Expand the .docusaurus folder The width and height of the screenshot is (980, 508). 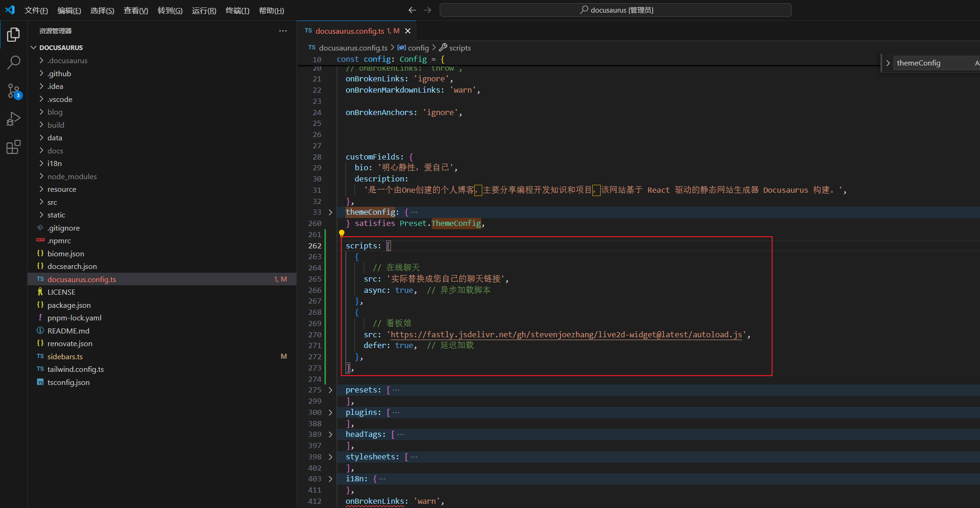click(162, 60)
